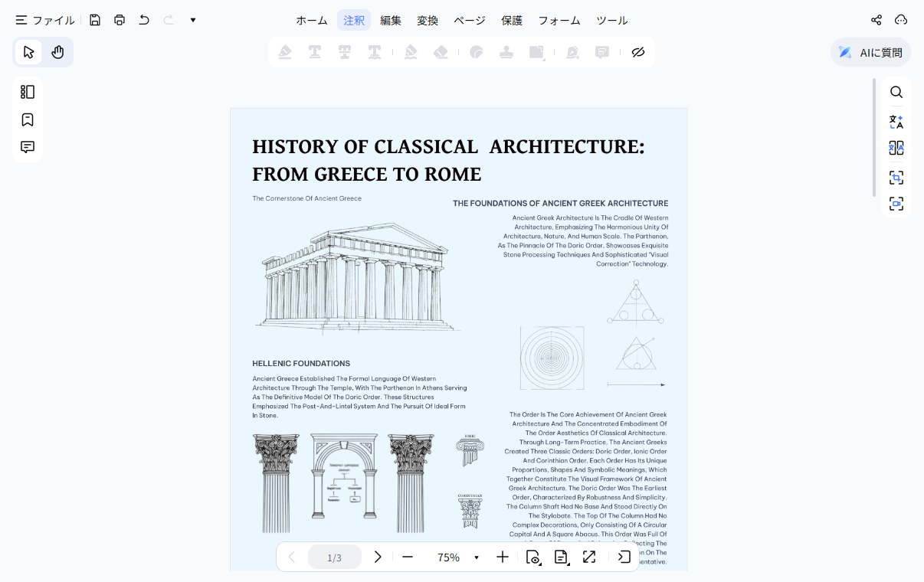Select the eraser tool
Image resolution: width=924 pixels, height=582 pixels.
(x=441, y=52)
